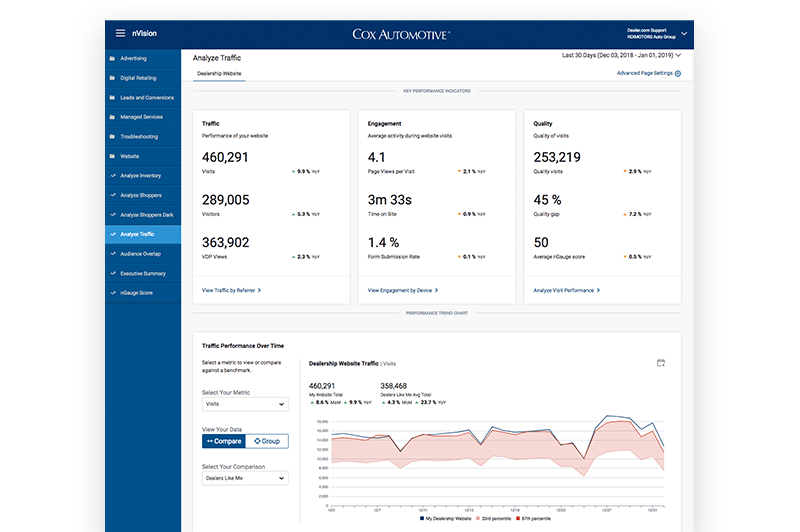Go to Analyze Shoppers Dark page
The height and width of the screenshot is (532, 800).
point(143,215)
